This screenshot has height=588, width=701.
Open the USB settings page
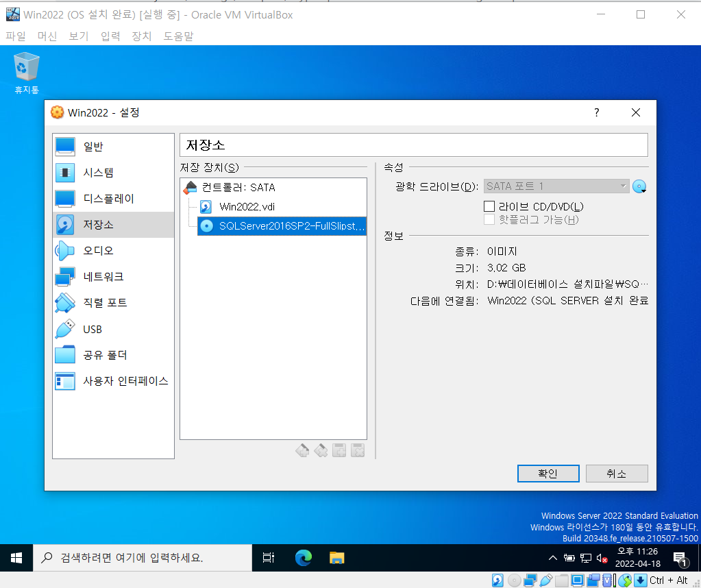pyautogui.click(x=112, y=329)
